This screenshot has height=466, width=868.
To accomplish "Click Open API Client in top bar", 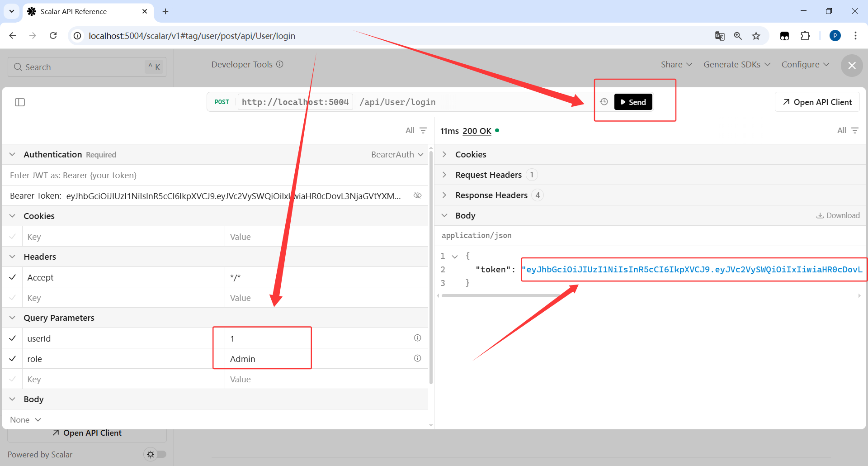I will pyautogui.click(x=817, y=102).
